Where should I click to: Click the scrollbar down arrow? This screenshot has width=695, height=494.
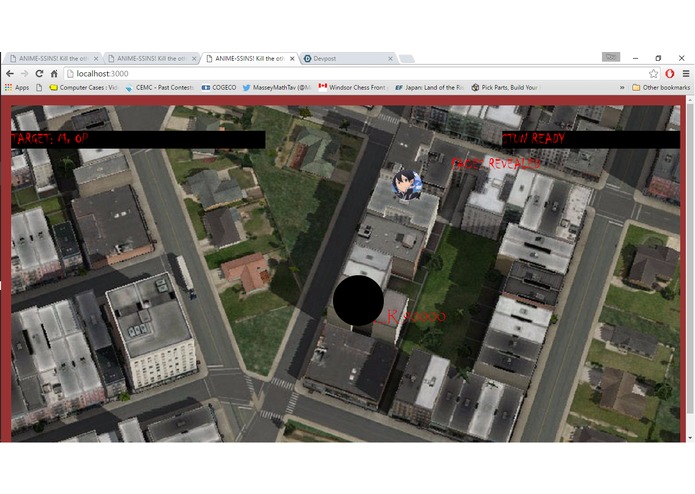point(690,438)
